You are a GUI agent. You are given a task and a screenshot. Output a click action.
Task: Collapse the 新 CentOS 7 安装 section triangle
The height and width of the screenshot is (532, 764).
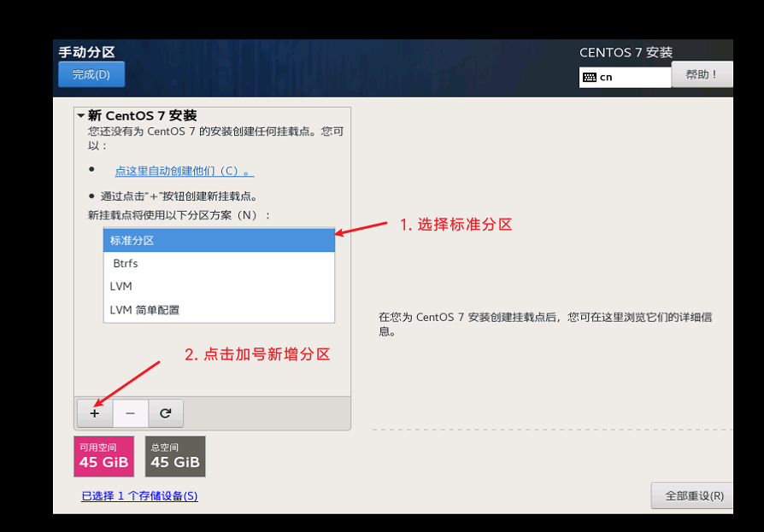[81, 115]
